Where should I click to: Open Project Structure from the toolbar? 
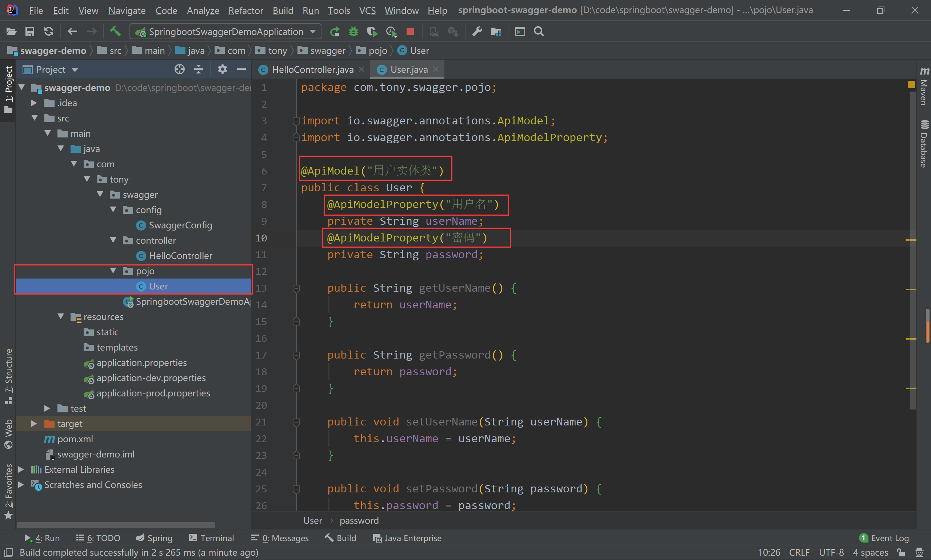tap(496, 31)
